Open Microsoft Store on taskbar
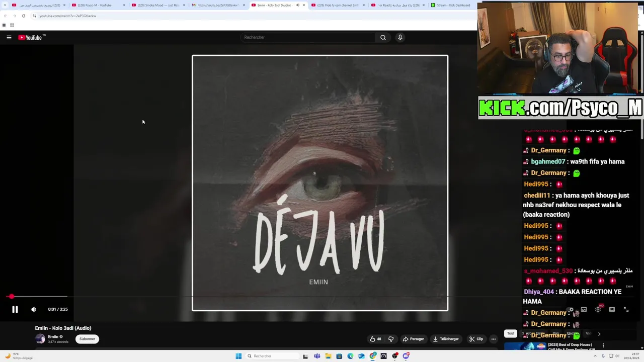Image resolution: width=644 pixels, height=362 pixels. [339, 356]
